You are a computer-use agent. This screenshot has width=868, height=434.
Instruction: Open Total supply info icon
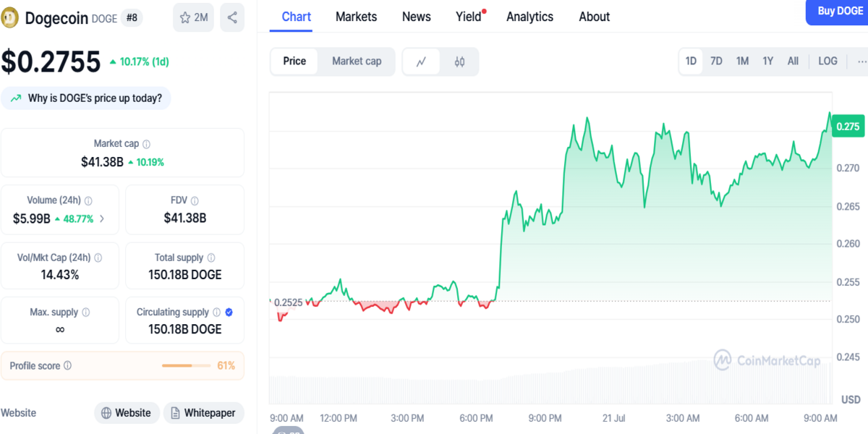click(210, 258)
